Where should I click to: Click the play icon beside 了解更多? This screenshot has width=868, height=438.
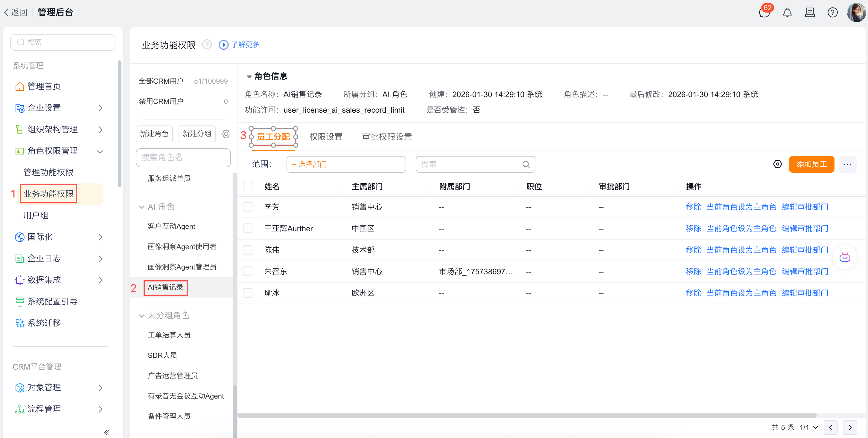click(x=223, y=45)
